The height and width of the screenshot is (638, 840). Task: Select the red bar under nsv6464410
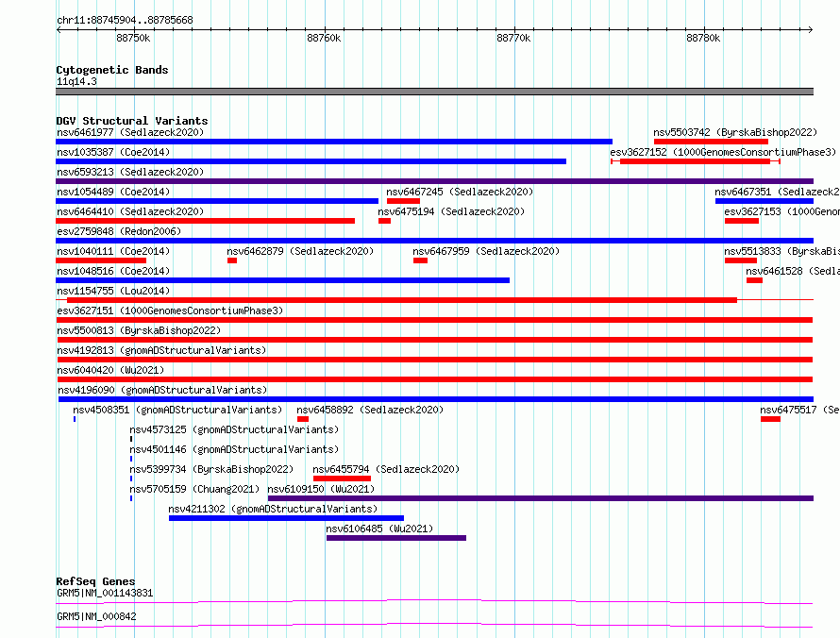click(205, 221)
